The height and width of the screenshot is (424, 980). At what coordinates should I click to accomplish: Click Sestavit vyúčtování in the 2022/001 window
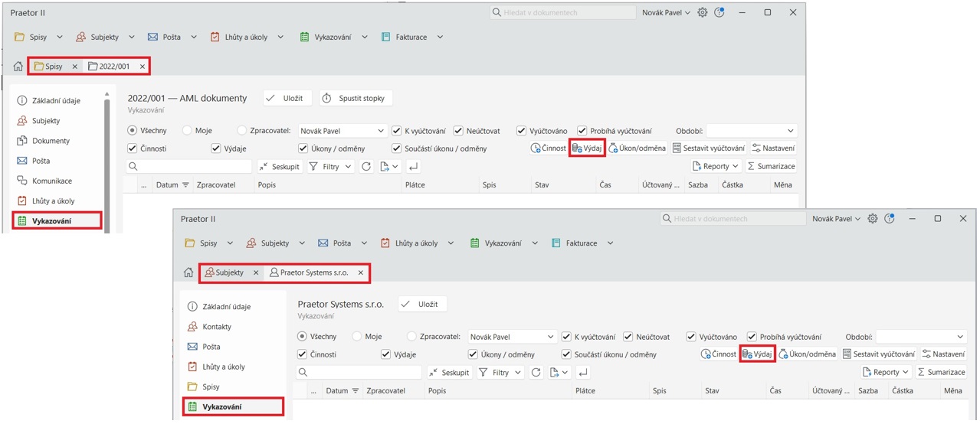click(709, 148)
